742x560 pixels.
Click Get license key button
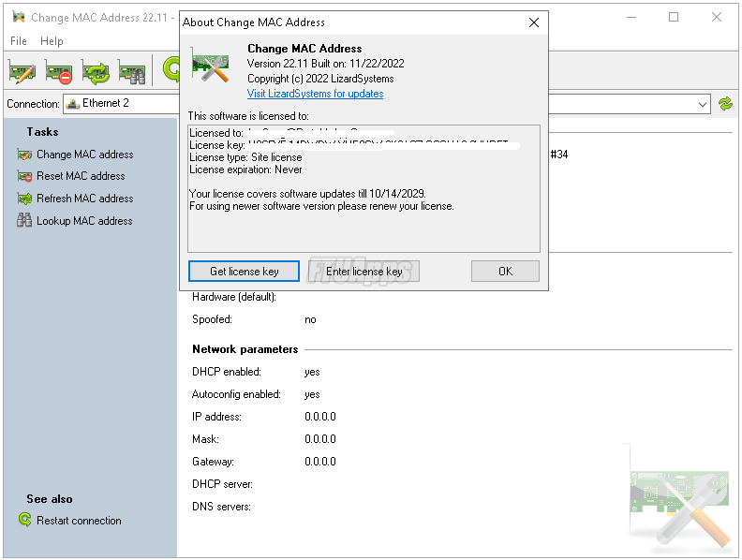(x=244, y=271)
